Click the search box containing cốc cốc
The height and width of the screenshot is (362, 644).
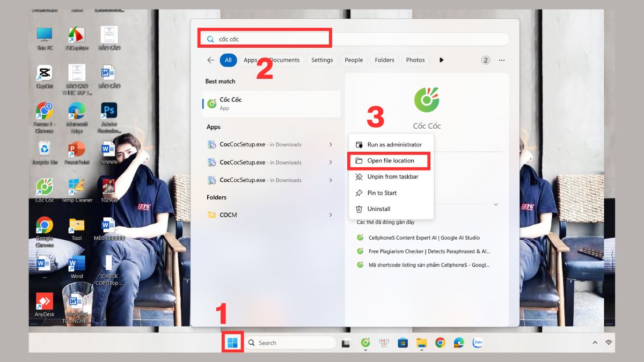(354, 39)
